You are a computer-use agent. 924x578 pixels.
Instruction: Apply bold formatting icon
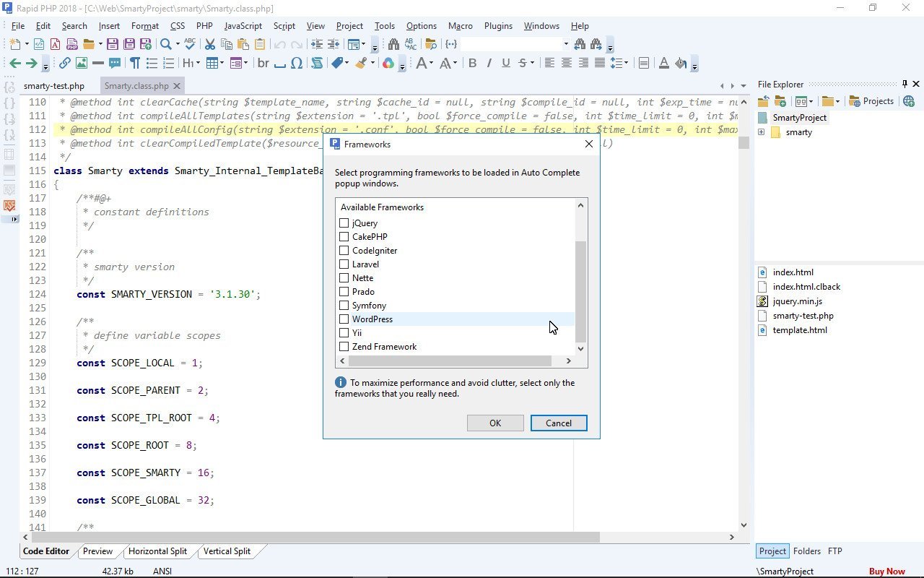(473, 63)
